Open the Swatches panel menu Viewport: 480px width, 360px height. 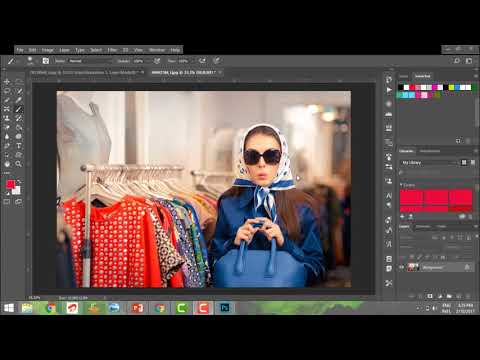[476, 76]
